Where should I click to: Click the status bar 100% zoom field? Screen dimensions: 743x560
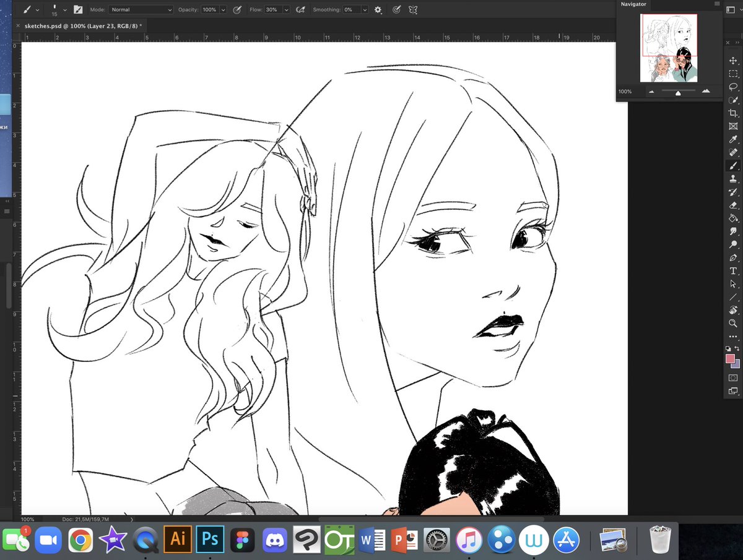click(x=28, y=519)
